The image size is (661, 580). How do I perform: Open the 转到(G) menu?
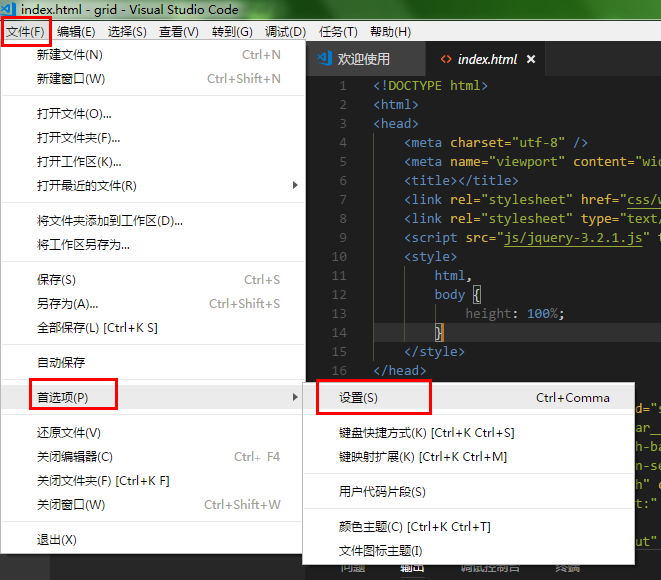(232, 32)
